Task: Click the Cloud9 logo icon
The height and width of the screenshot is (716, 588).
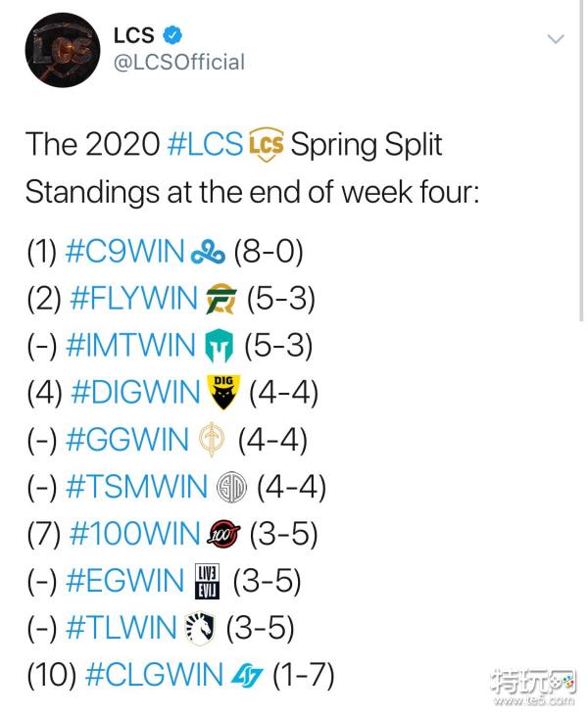Action: pos(207,253)
